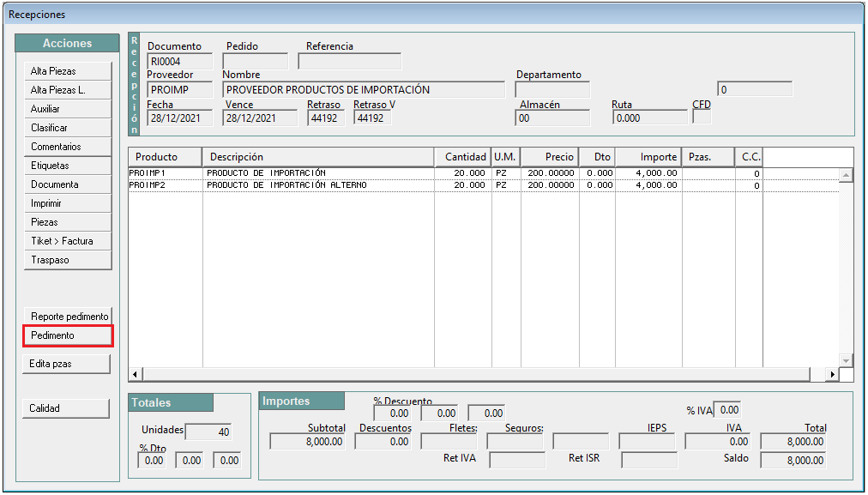Open Comentarios for this reception
This screenshot has width=868, height=495.
pyautogui.click(x=68, y=147)
